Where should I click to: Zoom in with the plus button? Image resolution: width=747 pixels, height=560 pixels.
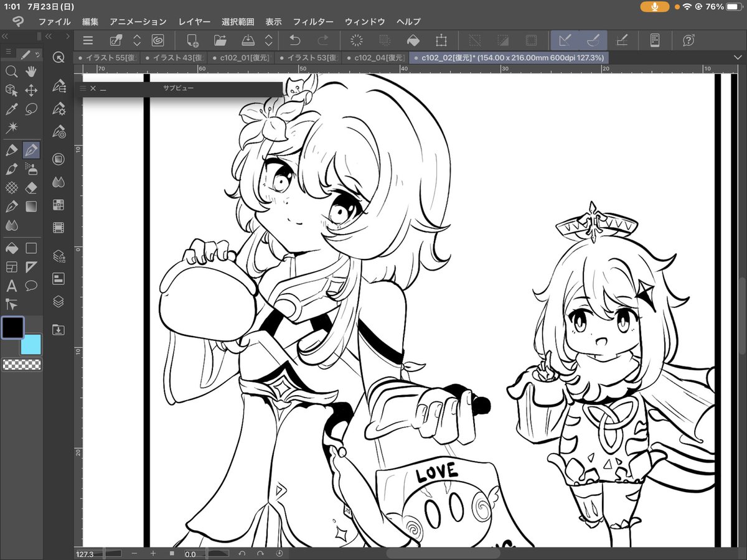pos(153,553)
